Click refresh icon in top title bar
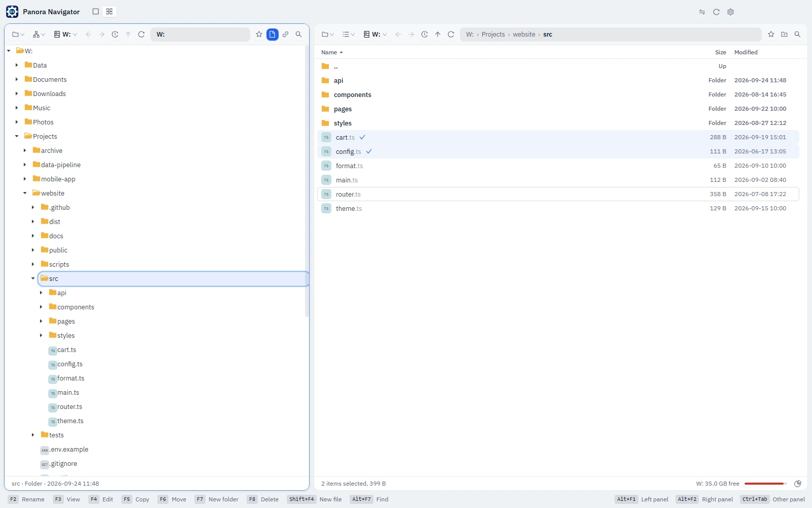 [716, 12]
